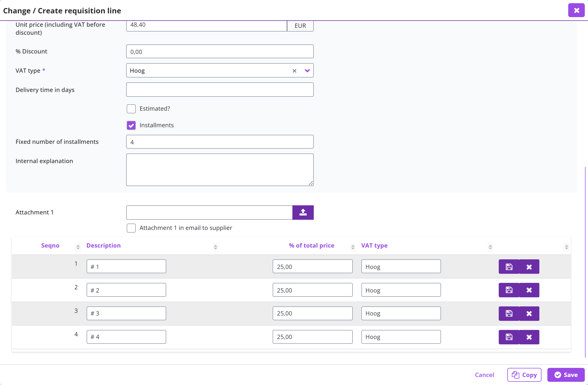Clear the VAT type selection with the x
The image size is (588, 385).
point(294,71)
